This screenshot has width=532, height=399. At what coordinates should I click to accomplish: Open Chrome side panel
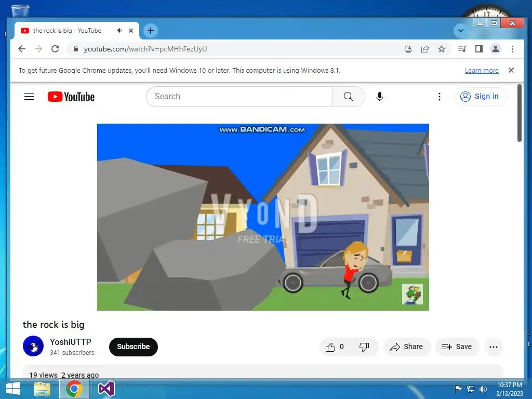tap(478, 49)
